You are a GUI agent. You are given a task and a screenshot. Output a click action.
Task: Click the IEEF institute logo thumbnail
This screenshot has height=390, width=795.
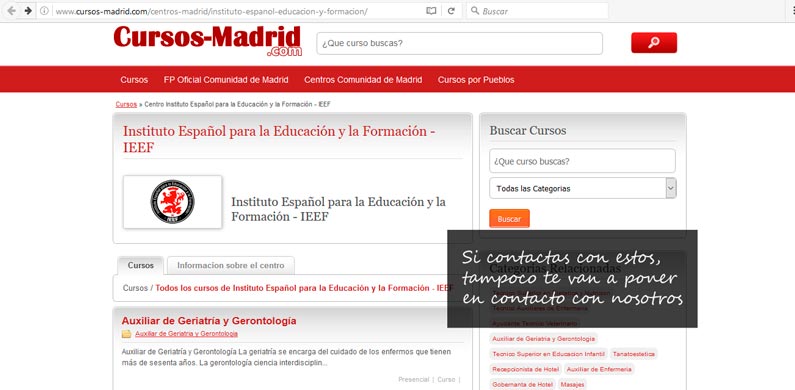point(172,202)
